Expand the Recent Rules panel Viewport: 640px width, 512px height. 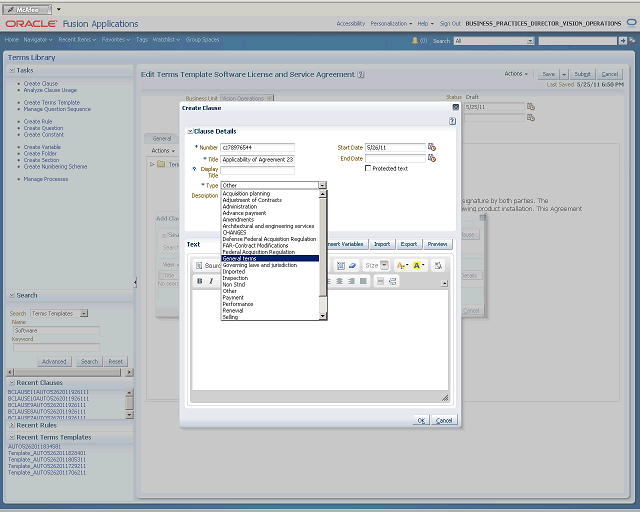click(x=12, y=425)
